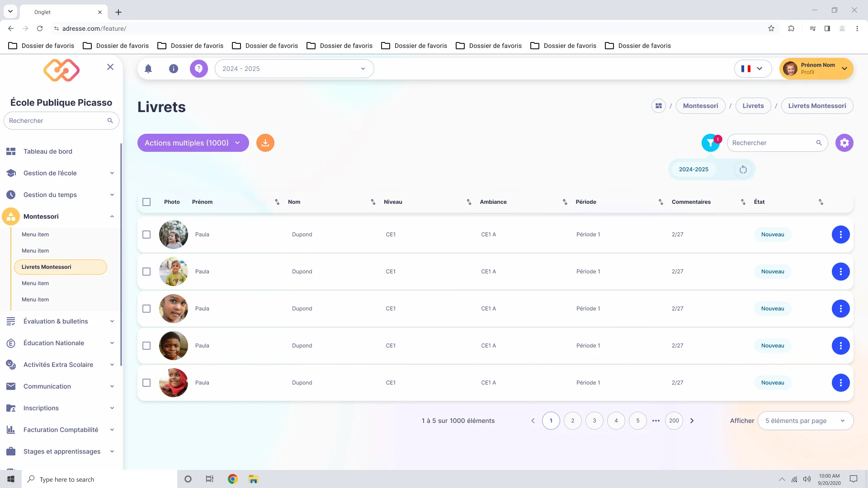Open the 2024 - 2025 school year dropdown
Image resolution: width=868 pixels, height=488 pixels.
[294, 69]
